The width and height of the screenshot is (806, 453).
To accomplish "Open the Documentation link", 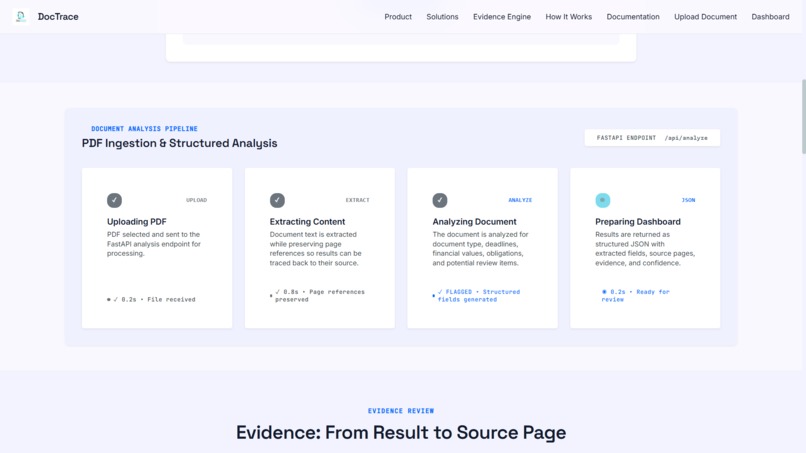I will [633, 16].
